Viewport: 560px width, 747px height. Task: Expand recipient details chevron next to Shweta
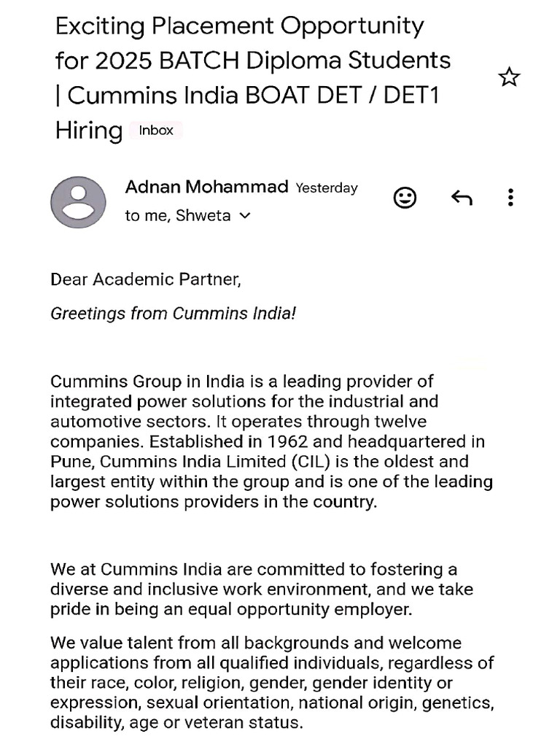pyautogui.click(x=245, y=216)
